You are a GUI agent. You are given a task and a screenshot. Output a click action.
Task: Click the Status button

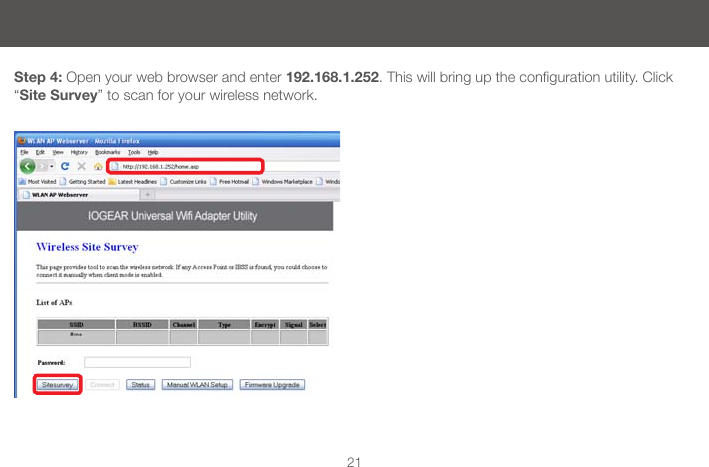(x=141, y=385)
